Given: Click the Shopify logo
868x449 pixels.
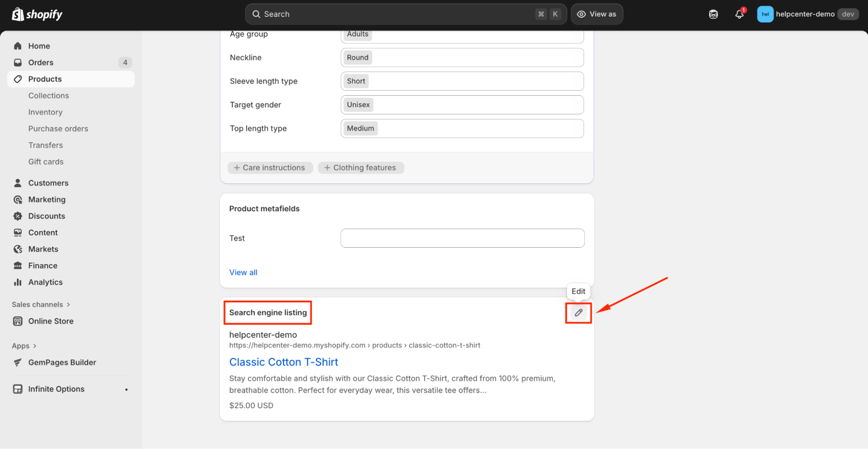Looking at the screenshot, I should (x=37, y=14).
